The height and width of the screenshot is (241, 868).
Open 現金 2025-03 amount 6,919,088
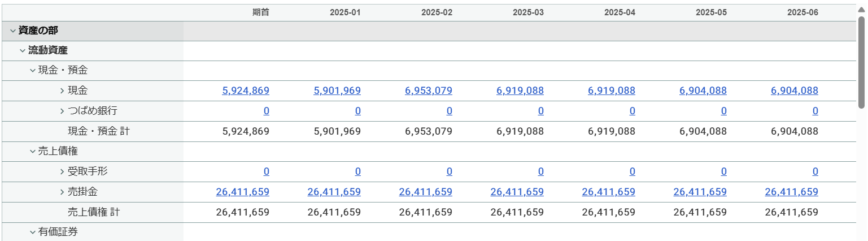click(521, 91)
